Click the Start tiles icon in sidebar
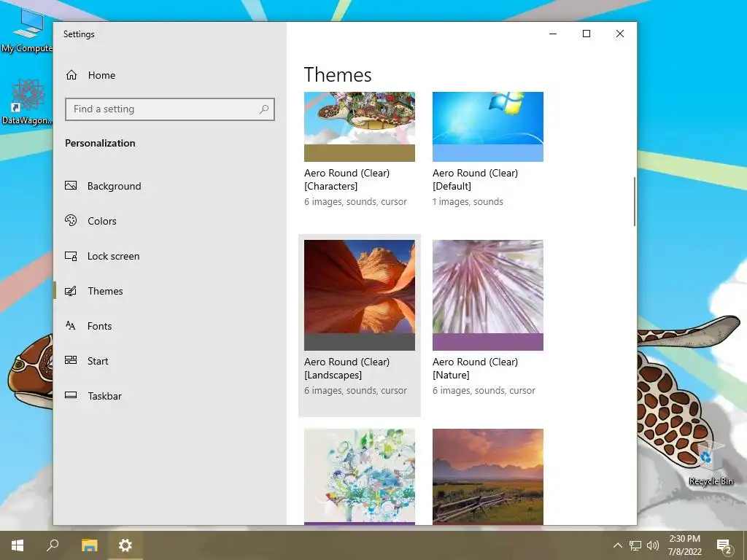The width and height of the screenshot is (747, 560). (x=71, y=360)
